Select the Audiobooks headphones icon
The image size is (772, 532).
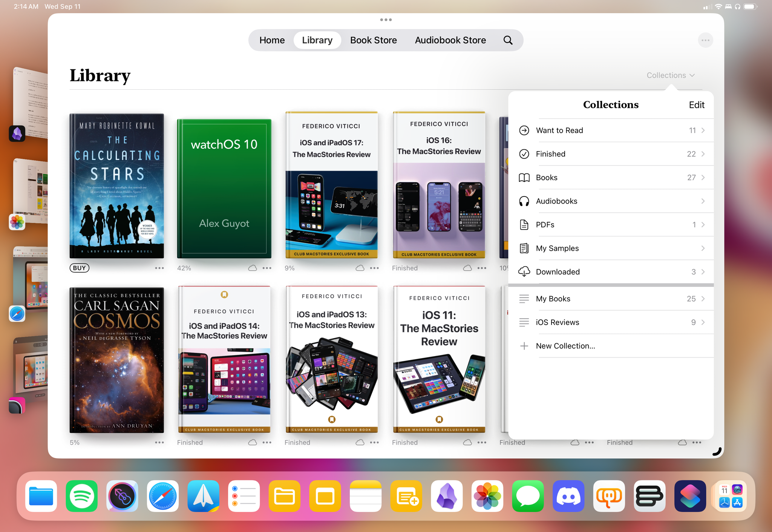[x=524, y=201]
